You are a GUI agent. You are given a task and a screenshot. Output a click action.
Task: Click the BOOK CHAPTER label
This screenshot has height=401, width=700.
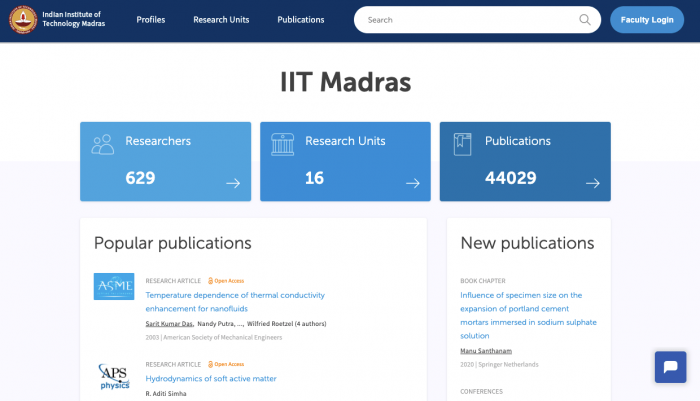(x=483, y=281)
